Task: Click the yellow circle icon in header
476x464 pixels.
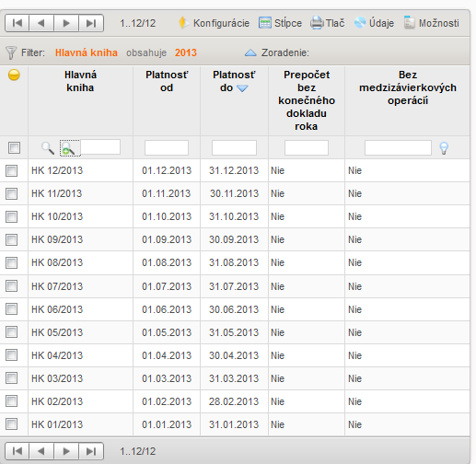Action: tap(14, 75)
